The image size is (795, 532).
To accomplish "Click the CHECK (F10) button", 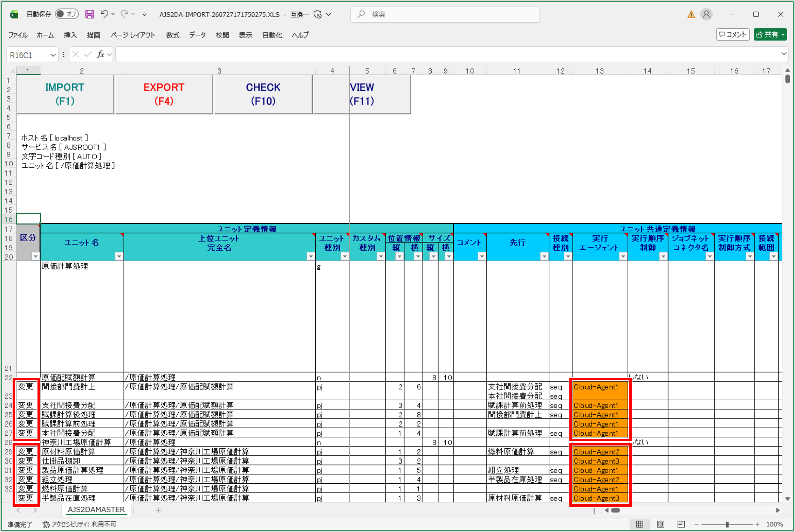I will [263, 94].
